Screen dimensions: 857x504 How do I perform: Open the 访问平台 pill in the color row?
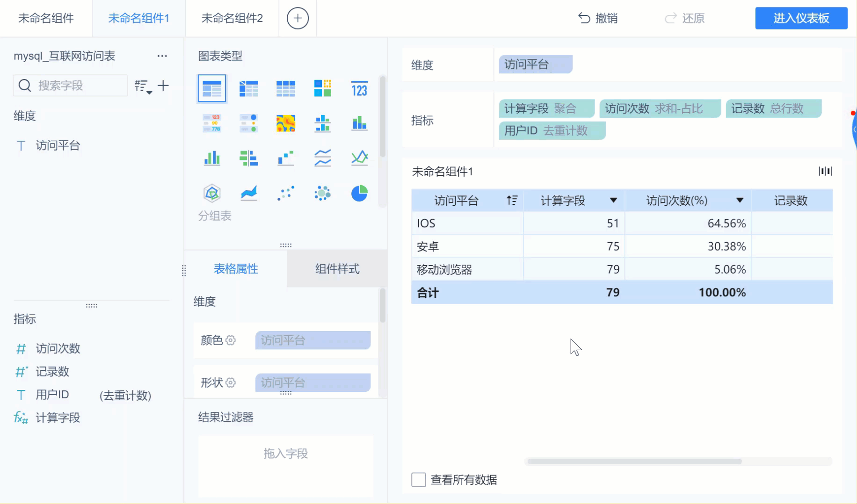click(313, 340)
